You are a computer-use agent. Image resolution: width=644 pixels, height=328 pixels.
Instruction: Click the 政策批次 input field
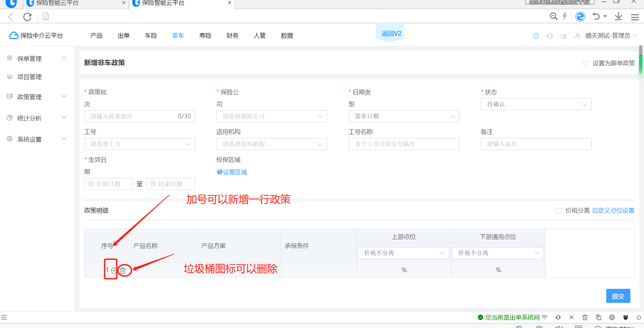click(x=139, y=116)
